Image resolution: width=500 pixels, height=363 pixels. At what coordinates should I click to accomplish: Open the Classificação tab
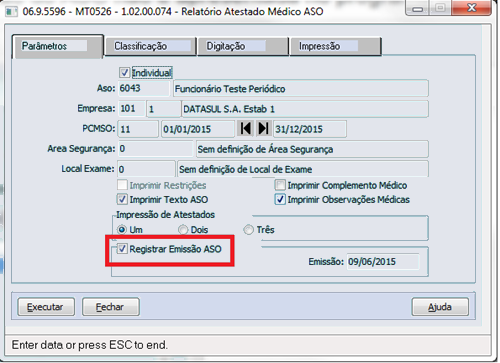150,46
